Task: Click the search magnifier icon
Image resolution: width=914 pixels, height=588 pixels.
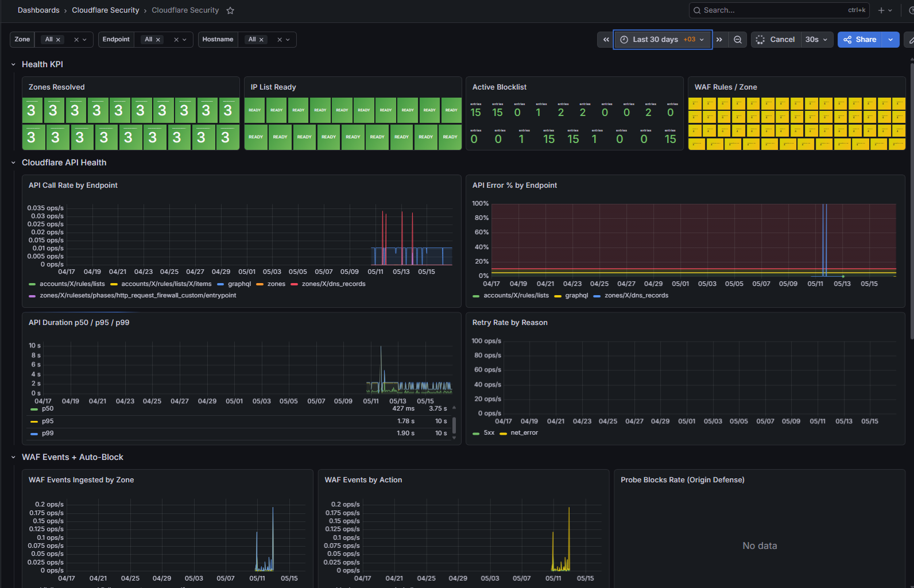Action: tap(697, 10)
